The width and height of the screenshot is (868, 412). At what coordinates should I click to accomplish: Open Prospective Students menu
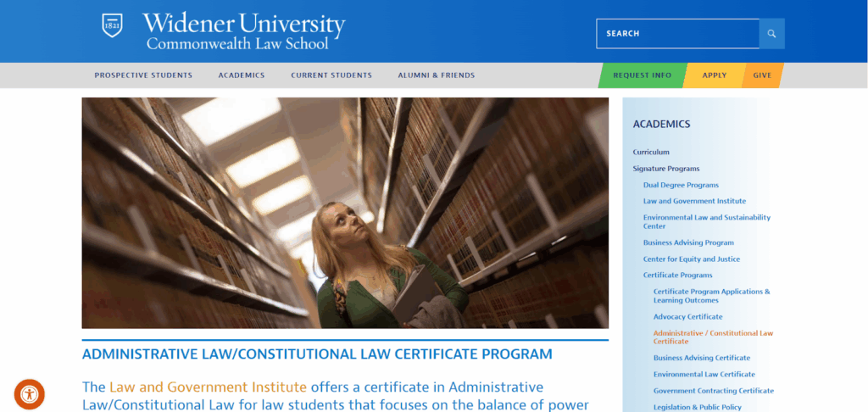point(143,75)
